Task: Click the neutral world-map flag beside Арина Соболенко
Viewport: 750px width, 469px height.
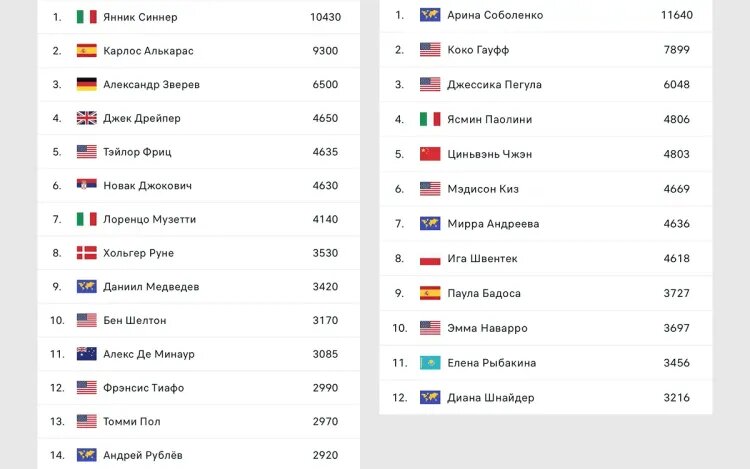Action: (430, 15)
